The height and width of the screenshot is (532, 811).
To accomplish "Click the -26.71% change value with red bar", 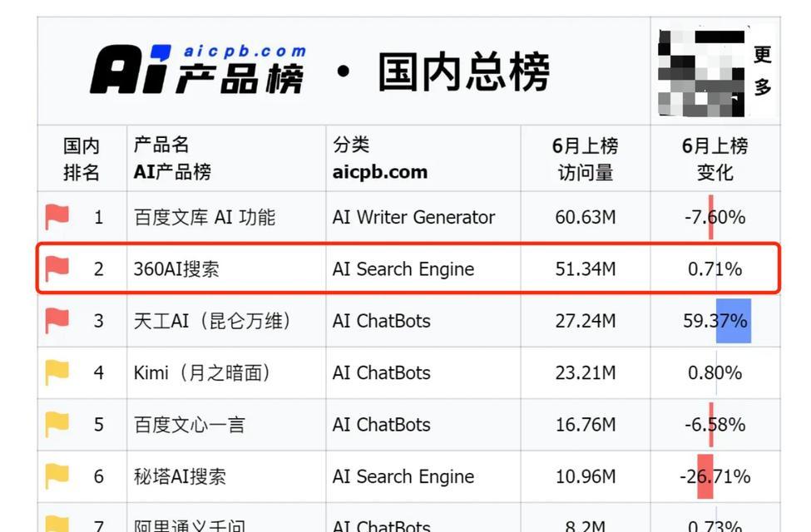I will pyautogui.click(x=715, y=476).
